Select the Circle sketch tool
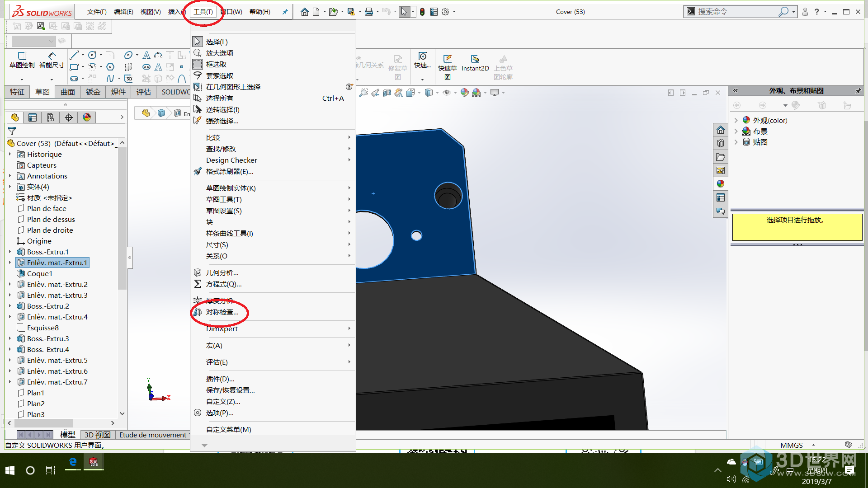The width and height of the screenshot is (868, 488). pos(92,55)
